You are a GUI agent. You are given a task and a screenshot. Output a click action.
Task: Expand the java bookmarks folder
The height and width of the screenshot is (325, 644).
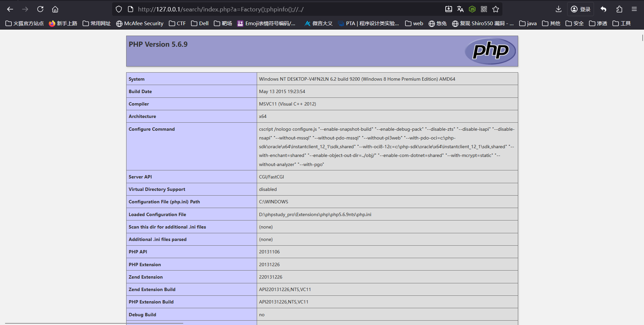click(x=528, y=23)
